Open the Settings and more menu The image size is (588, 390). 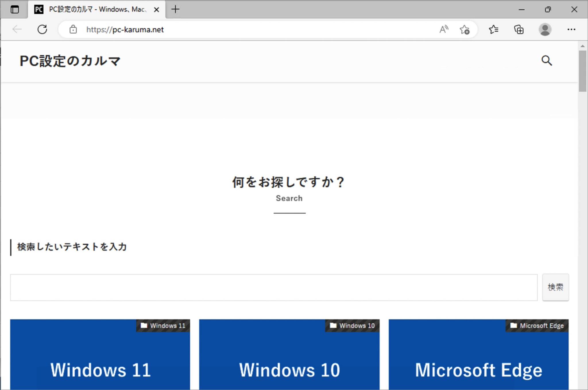pos(572,30)
